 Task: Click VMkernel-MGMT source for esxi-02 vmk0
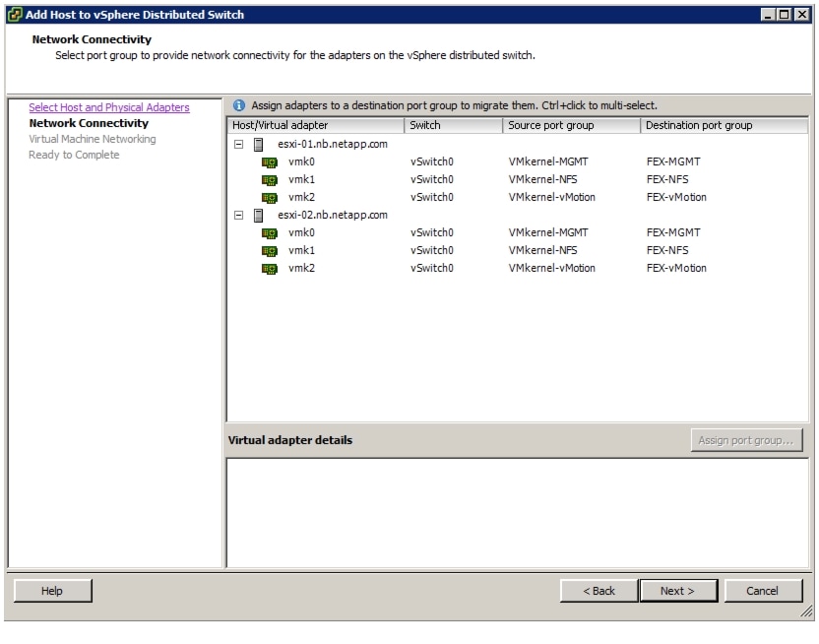[x=548, y=233]
